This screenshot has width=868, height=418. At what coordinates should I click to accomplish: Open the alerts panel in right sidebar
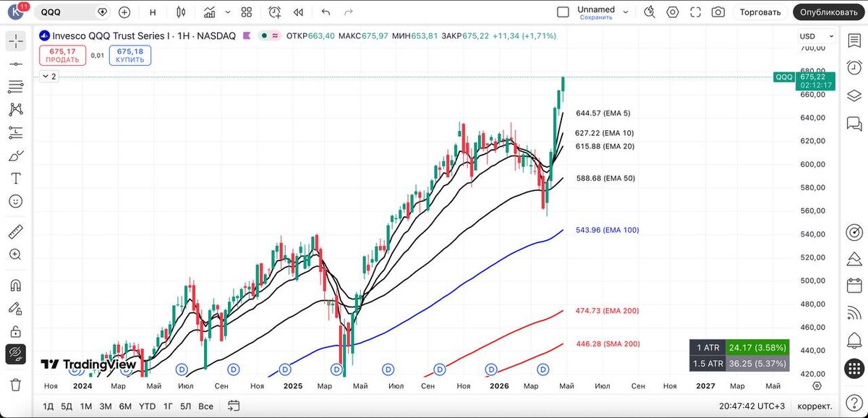854,69
